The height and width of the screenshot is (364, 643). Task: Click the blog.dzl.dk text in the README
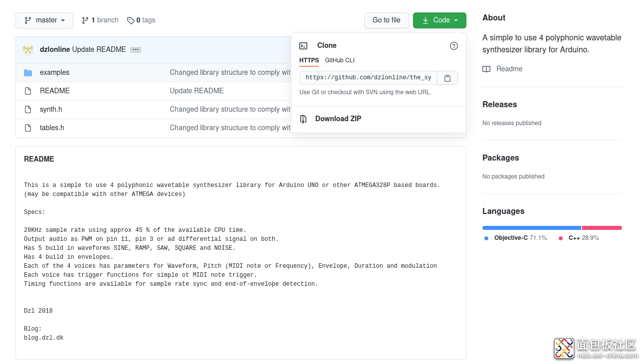pyautogui.click(x=43, y=338)
